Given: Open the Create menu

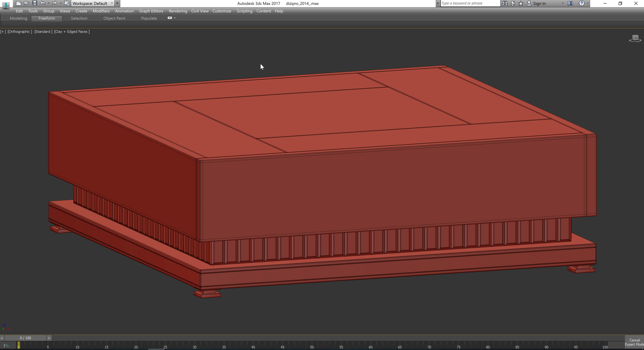Looking at the screenshot, I should [81, 11].
